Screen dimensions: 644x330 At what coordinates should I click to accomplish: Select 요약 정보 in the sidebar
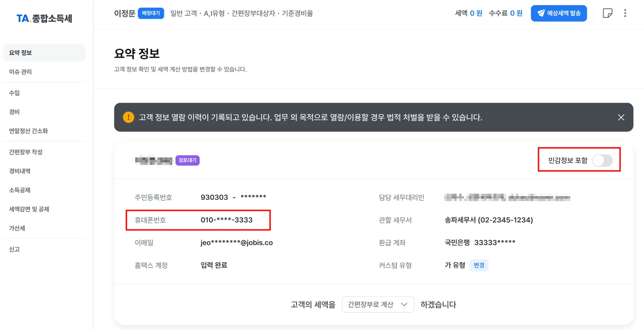tap(44, 53)
